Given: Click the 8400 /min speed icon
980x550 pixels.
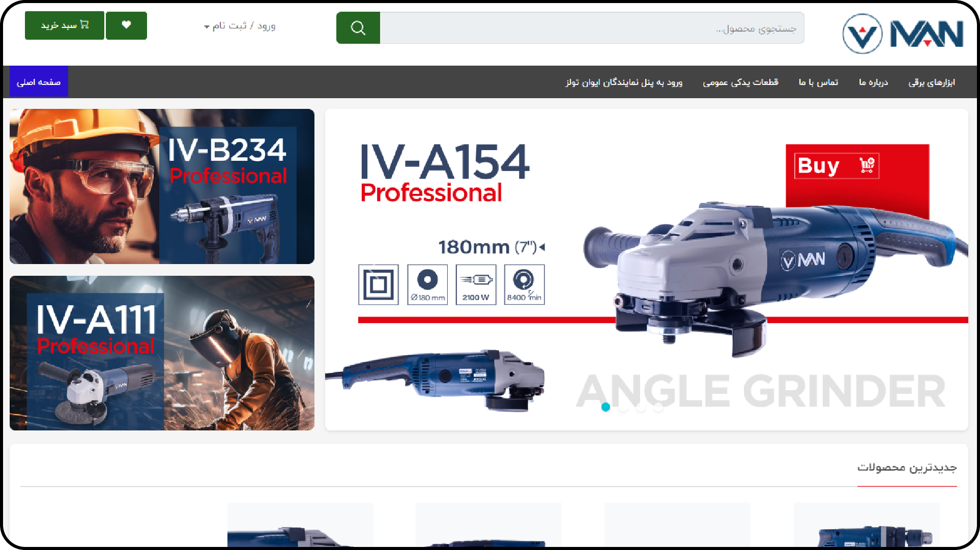Looking at the screenshot, I should [524, 284].
